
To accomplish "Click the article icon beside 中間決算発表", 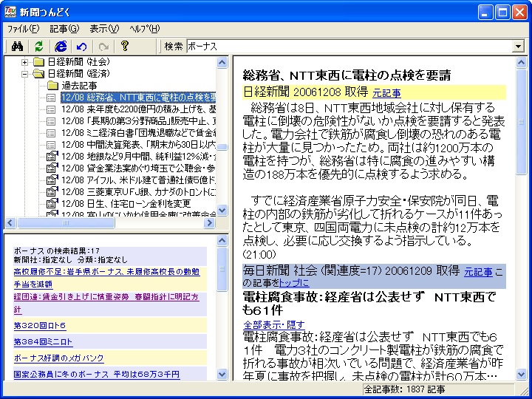I will (x=51, y=145).
